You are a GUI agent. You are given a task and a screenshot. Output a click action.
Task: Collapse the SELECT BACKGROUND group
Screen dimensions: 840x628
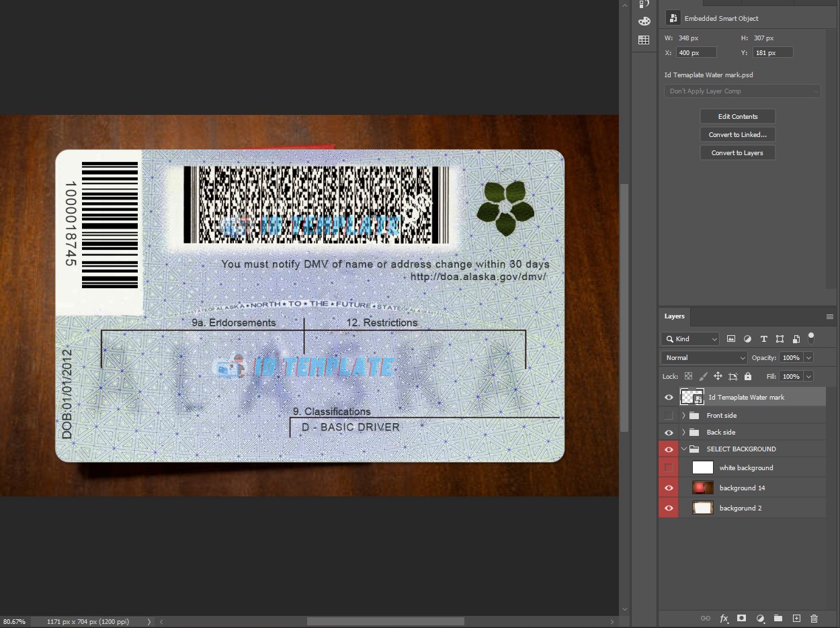[684, 449]
